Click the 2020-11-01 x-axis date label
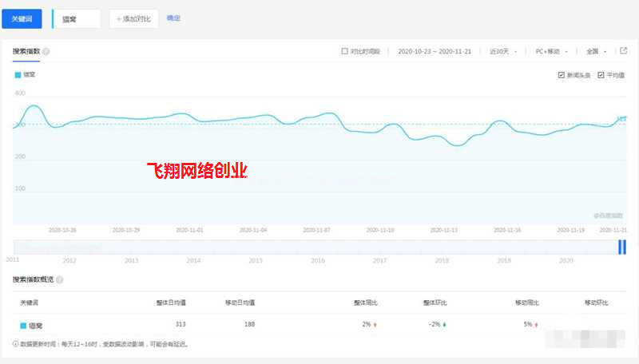Image resolution: width=639 pixels, height=364 pixels. (x=189, y=230)
